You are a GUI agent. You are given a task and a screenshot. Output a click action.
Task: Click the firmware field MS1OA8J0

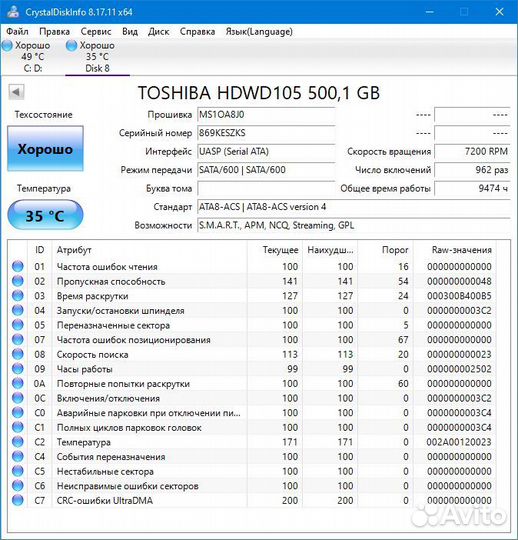(x=266, y=115)
